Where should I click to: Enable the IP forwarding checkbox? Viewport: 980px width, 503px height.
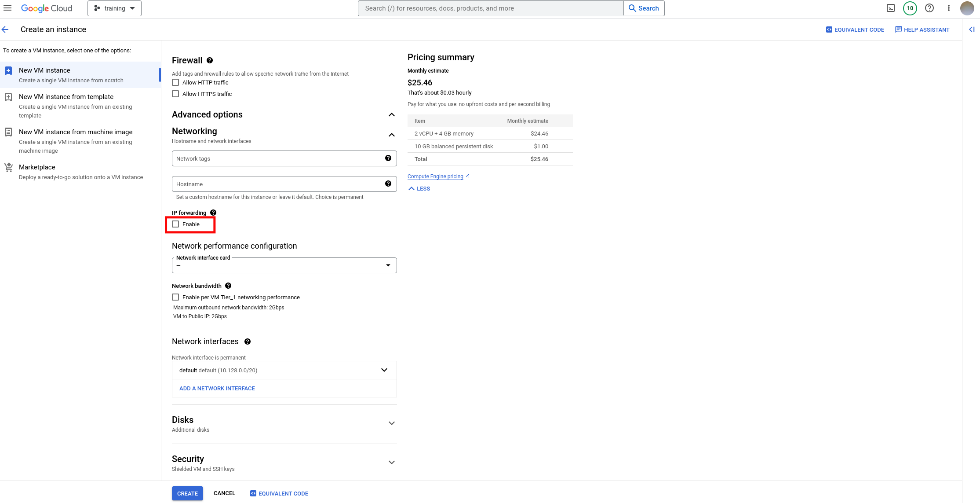point(175,224)
